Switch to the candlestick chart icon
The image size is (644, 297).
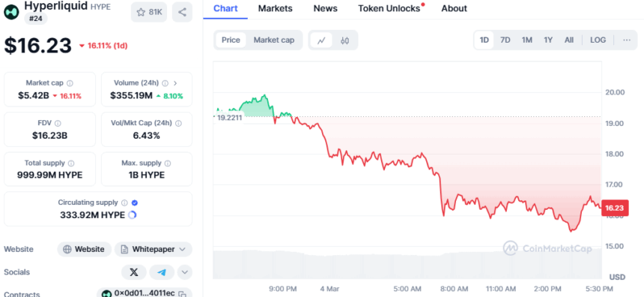(x=344, y=40)
